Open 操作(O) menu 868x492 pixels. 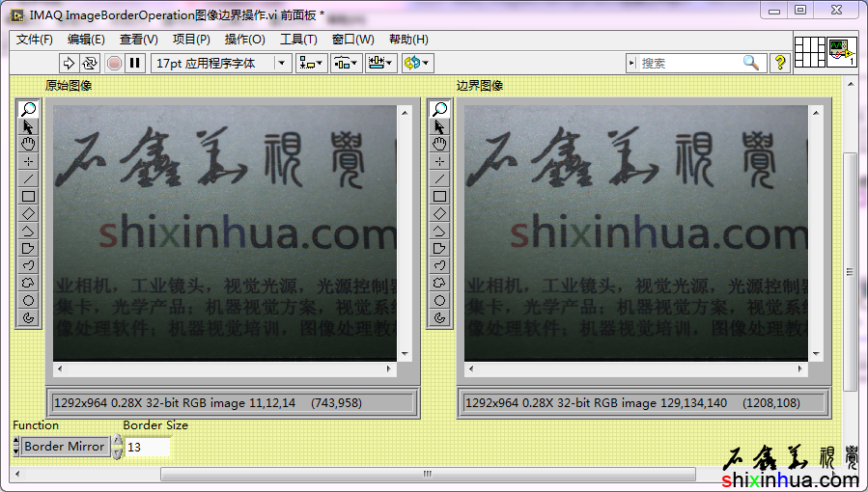click(244, 40)
